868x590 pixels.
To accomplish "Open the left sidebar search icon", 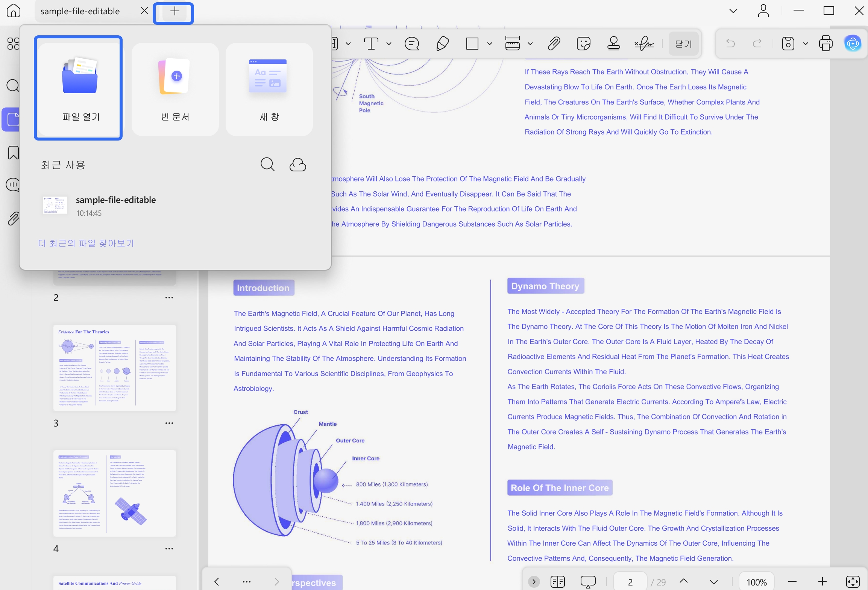I will click(x=14, y=86).
